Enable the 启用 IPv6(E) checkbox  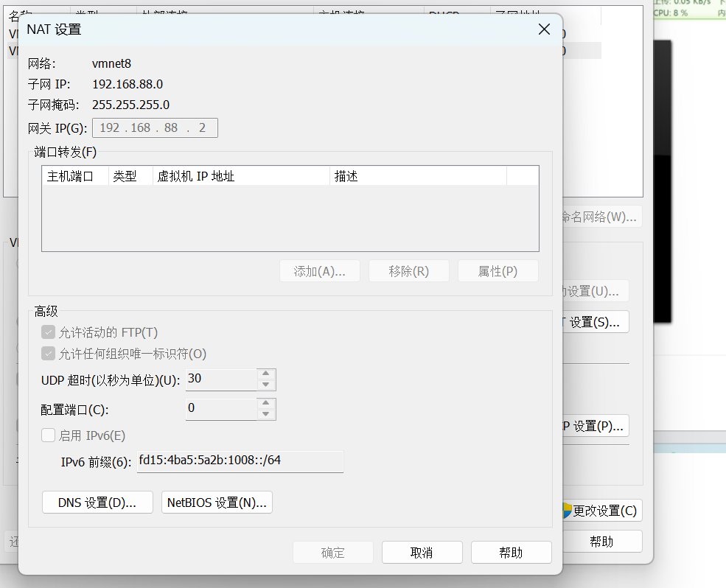click(x=48, y=435)
